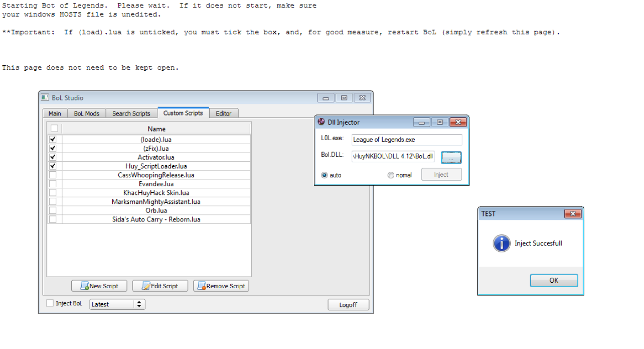Select the Activator.lua row text
The height and width of the screenshot is (349, 644).
pos(156,158)
